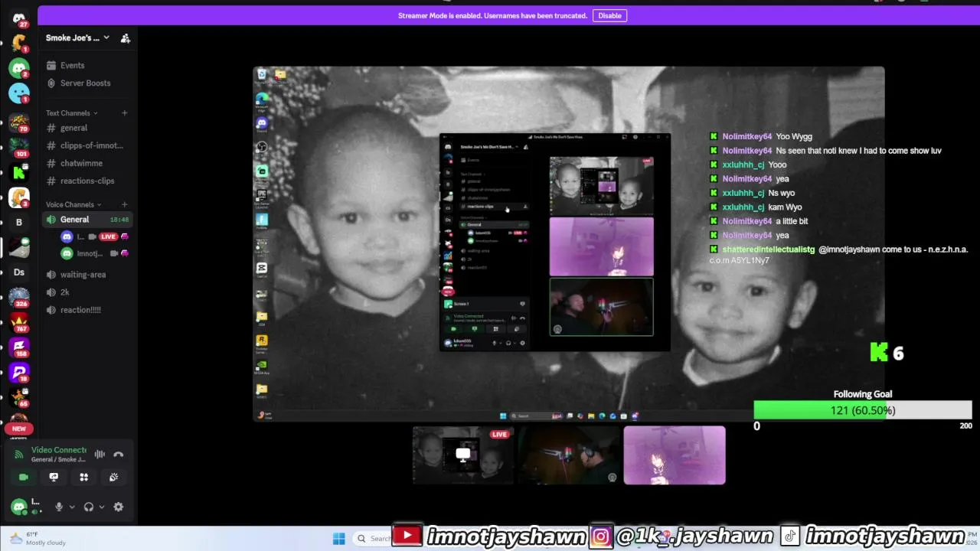The image size is (980, 551).
Task: Create a new text channel with plus icon
Action: pyautogui.click(x=125, y=113)
